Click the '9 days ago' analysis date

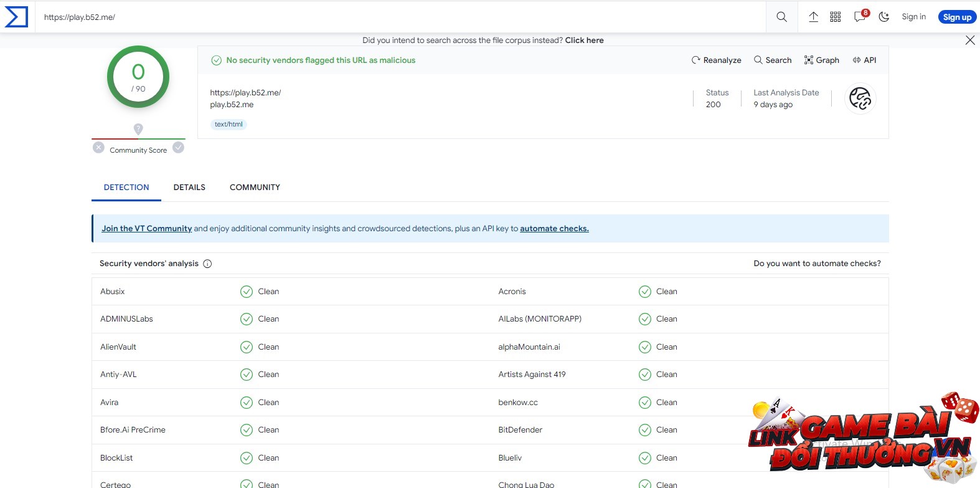[773, 105]
